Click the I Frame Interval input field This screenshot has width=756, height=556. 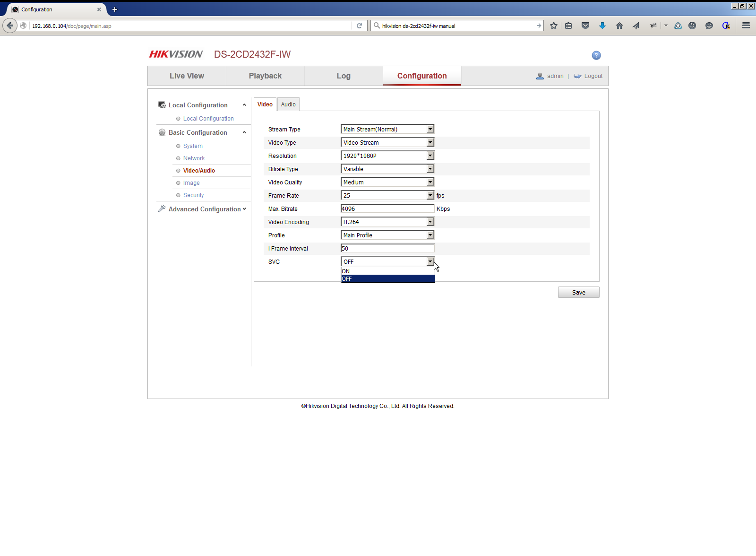(x=387, y=248)
